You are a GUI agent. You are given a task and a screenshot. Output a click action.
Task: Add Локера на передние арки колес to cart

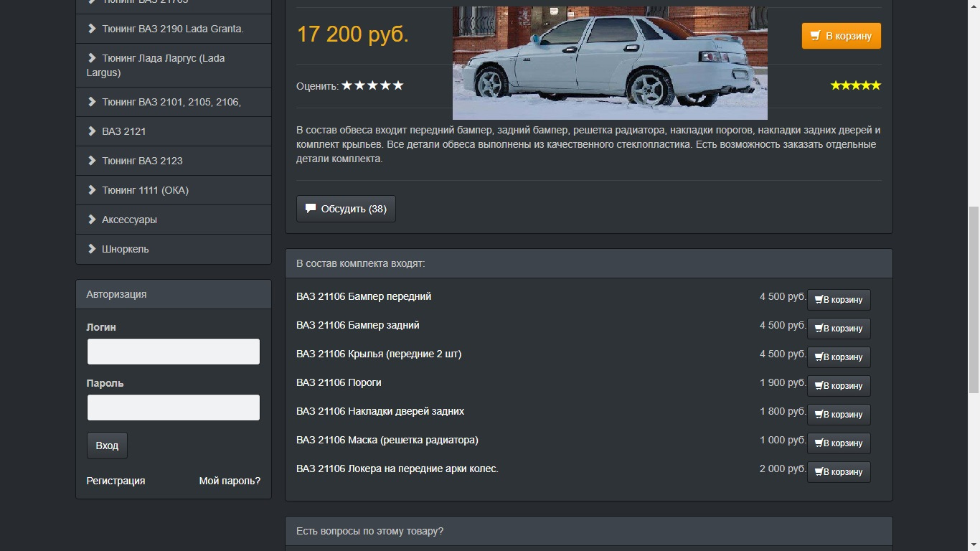[x=839, y=472]
